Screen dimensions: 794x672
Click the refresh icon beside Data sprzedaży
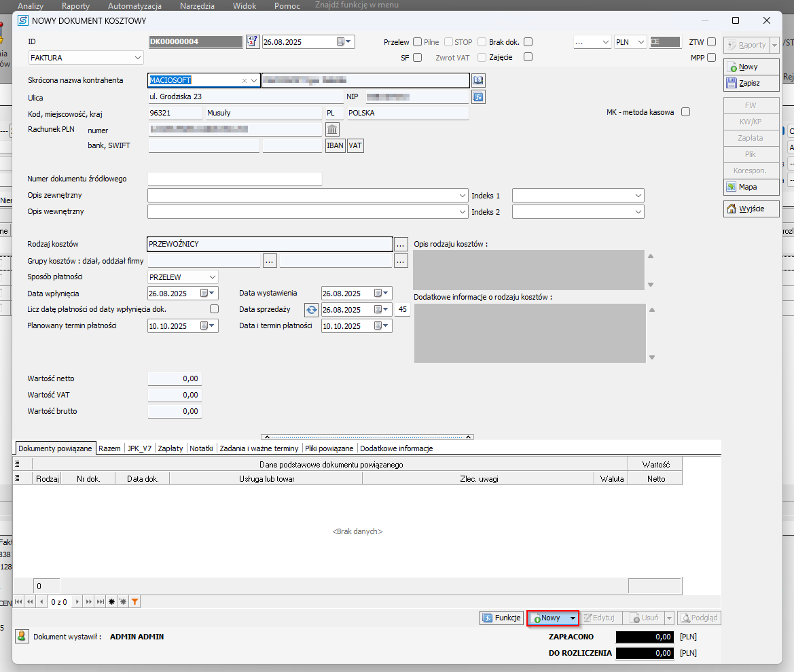(311, 310)
